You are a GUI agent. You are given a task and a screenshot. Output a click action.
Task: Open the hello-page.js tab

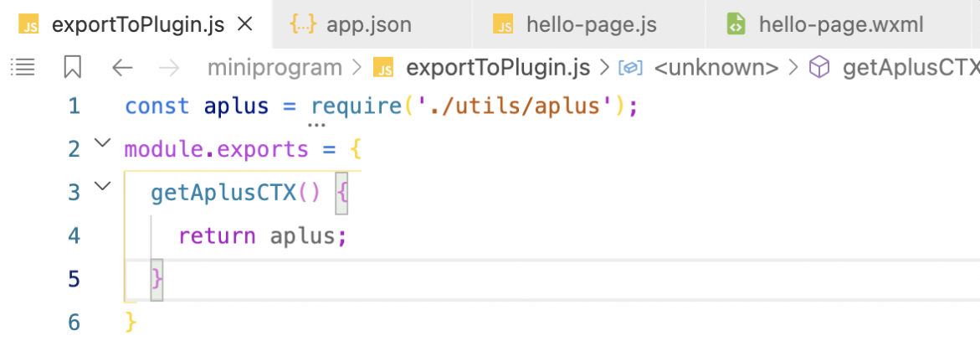[x=585, y=24]
